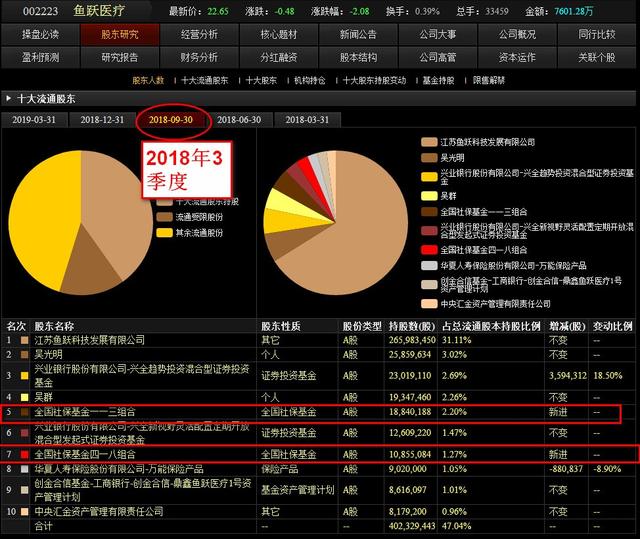
Task: Open 股本结构 tab
Action: coord(358,57)
